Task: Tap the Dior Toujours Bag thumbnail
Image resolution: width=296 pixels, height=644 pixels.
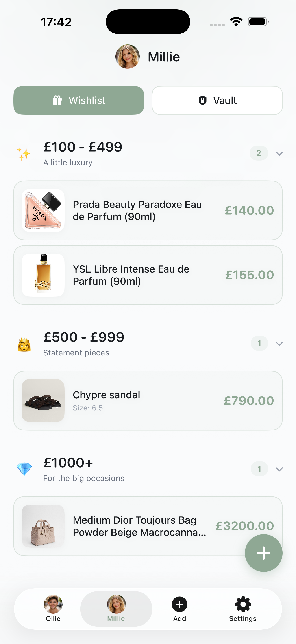Action: coord(43,526)
